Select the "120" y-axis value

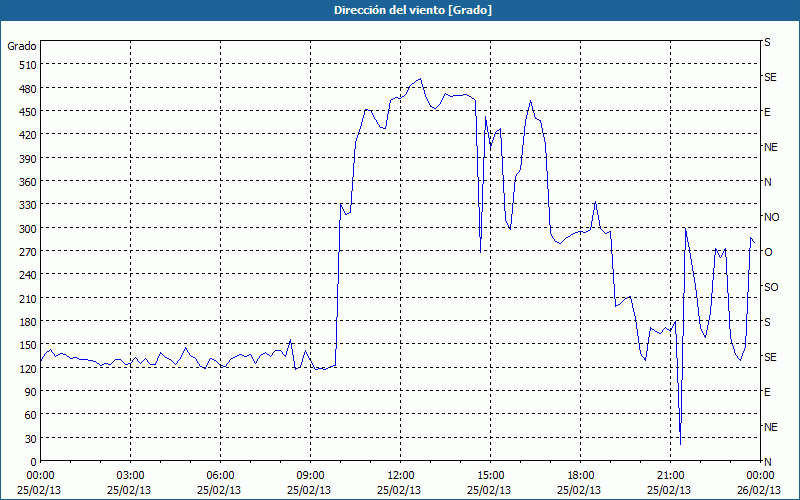coord(28,369)
